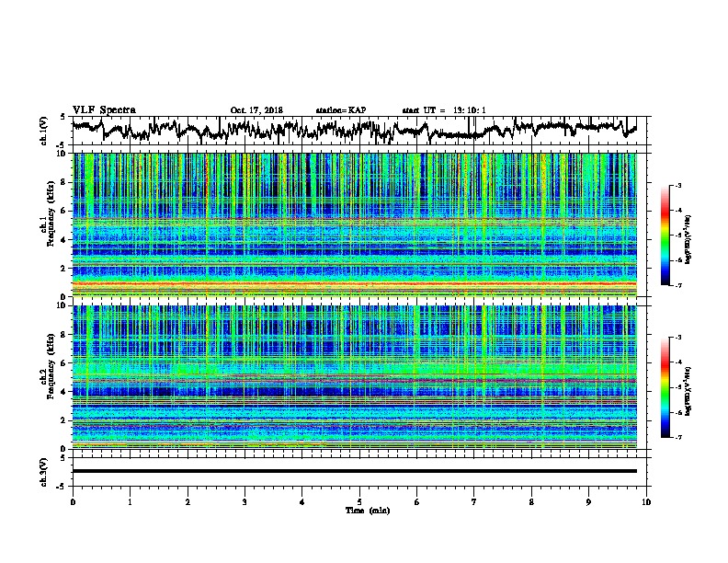Click the "5" volt tick on ch.1(V) axis
Viewport: 728px width, 563px height.
coord(63,117)
